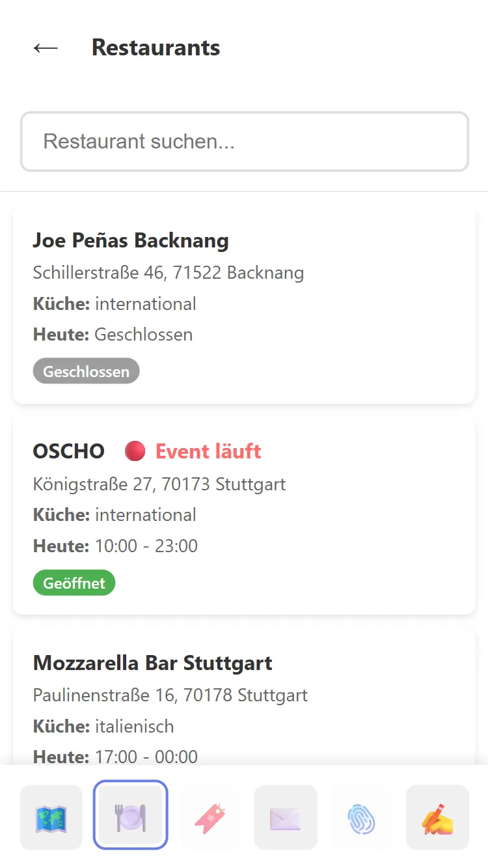
Task: Click the "Restaurants" page heading
Action: tap(156, 48)
